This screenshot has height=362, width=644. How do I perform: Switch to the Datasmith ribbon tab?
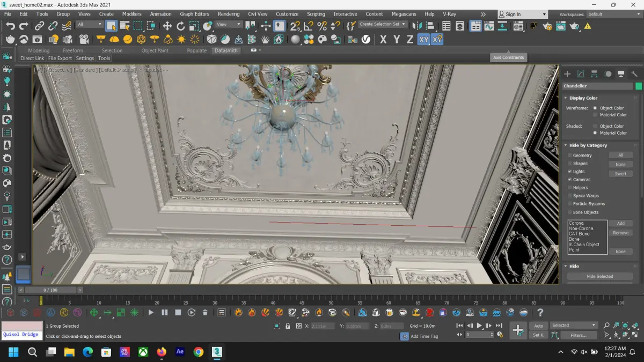(x=225, y=50)
